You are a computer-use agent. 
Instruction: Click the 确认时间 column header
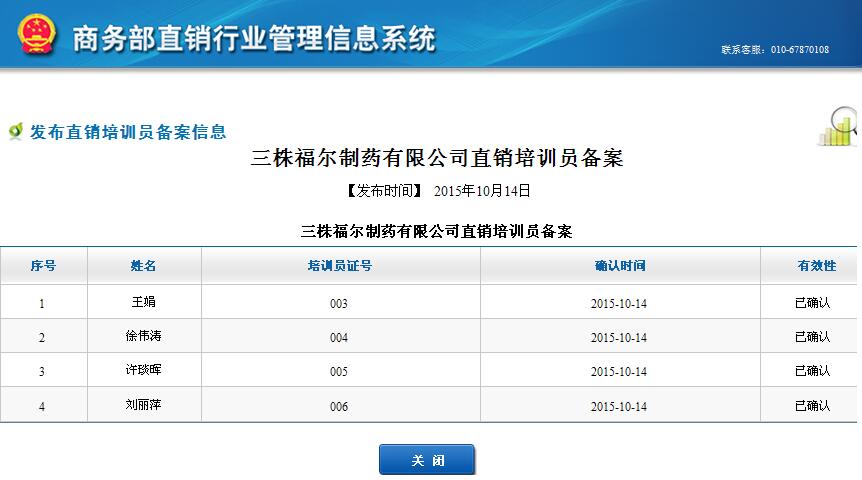tap(620, 266)
